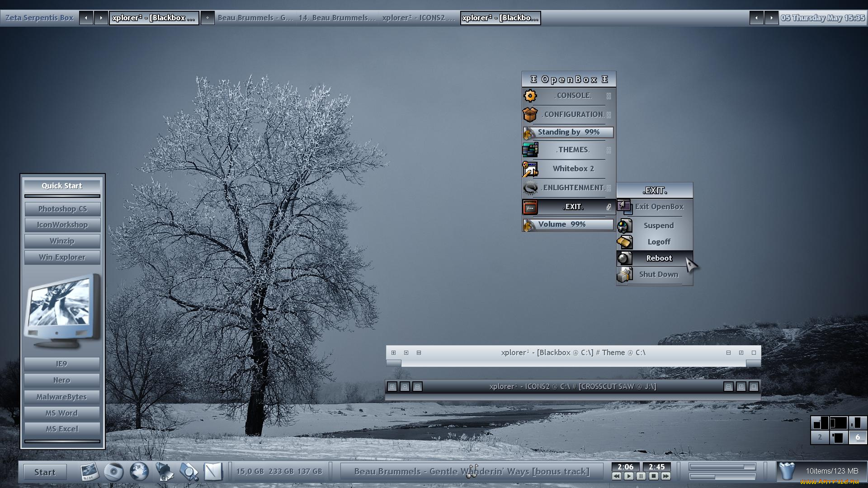Screen dimensions: 868x488
Task: Click the Configuration open-box icon
Action: pos(530,114)
